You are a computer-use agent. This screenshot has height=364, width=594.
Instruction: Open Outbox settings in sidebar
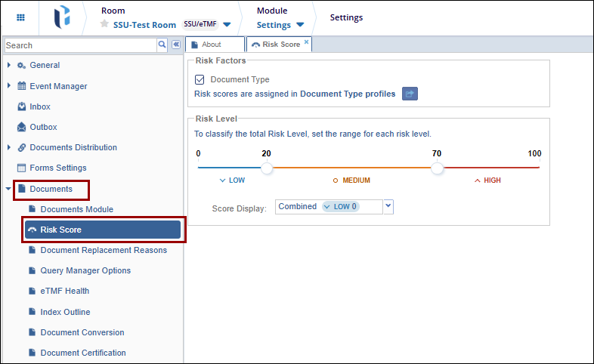coord(43,127)
